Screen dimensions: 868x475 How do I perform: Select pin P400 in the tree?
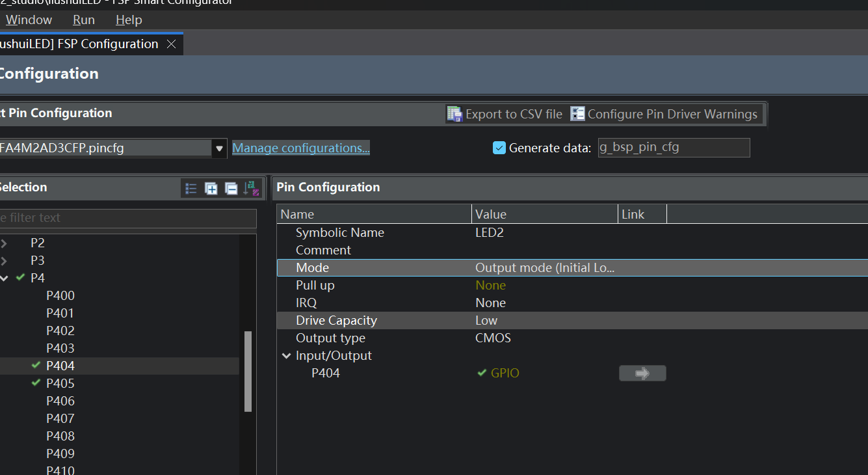pyautogui.click(x=60, y=296)
